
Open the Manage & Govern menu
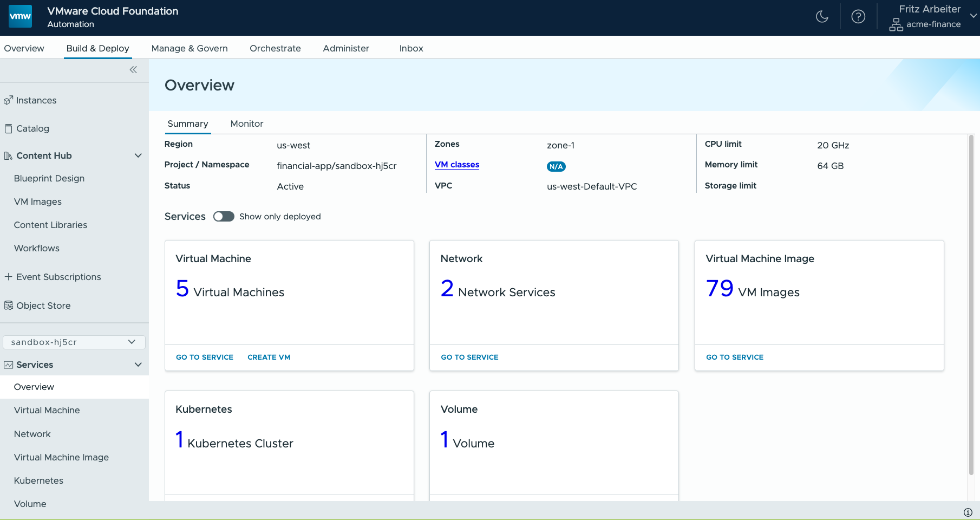[x=190, y=48]
